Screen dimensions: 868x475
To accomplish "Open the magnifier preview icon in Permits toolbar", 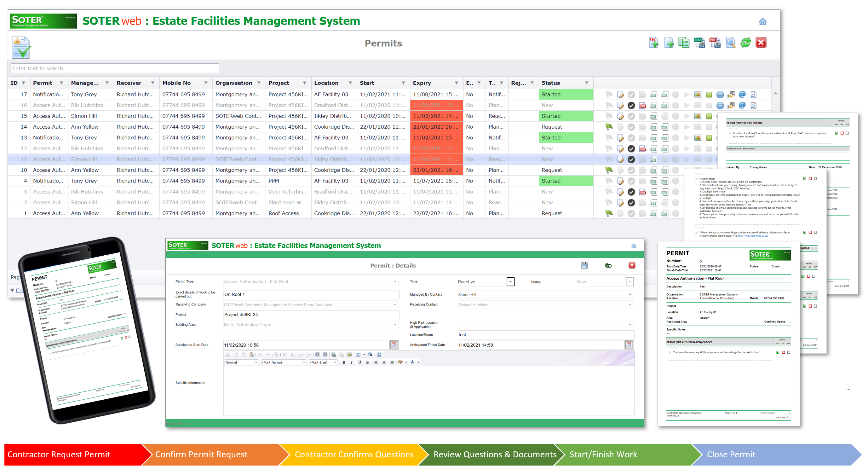I will (x=731, y=43).
